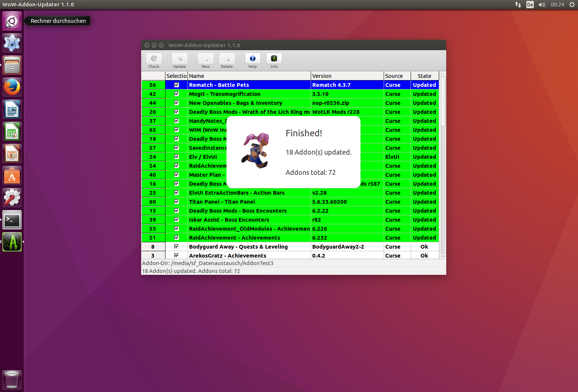Image resolution: width=578 pixels, height=392 pixels.
Task: Open the Help toolbar icon
Action: pos(253,59)
